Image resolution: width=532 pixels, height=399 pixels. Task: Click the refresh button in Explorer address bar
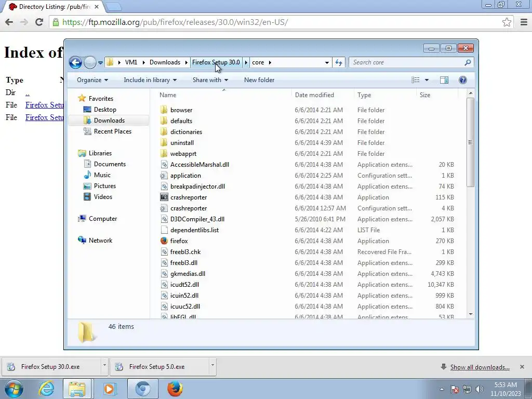pos(339,62)
